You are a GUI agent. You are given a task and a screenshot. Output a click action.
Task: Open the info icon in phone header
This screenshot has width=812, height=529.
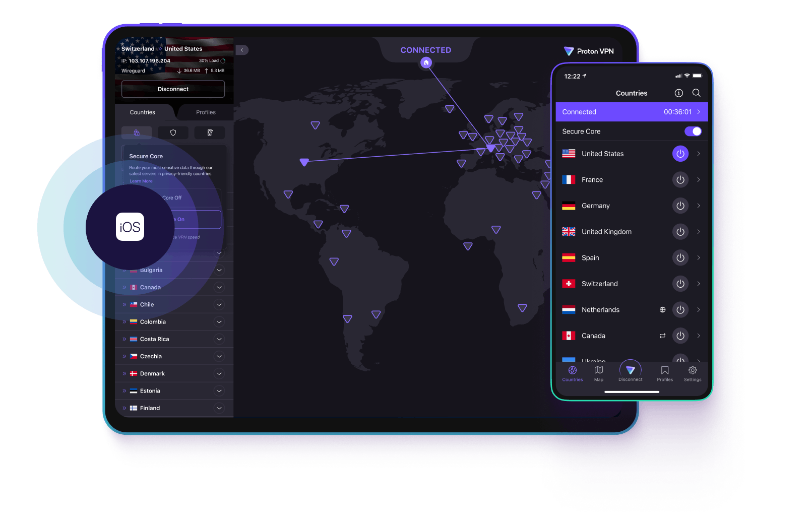[x=679, y=93]
